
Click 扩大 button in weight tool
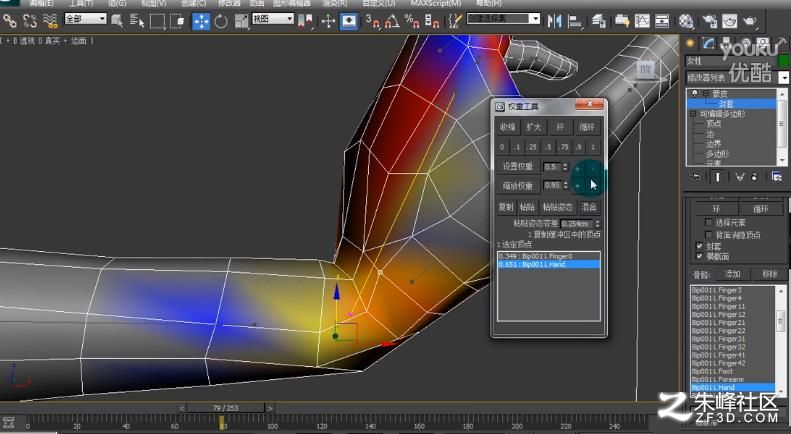tap(534, 127)
